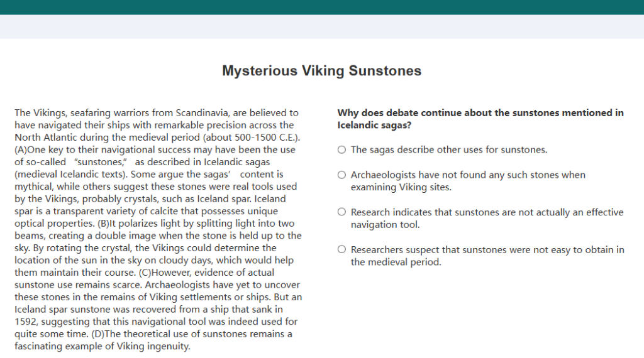The height and width of the screenshot is (358, 644).
Task: Click the teal header bar at top
Action: [322, 8]
